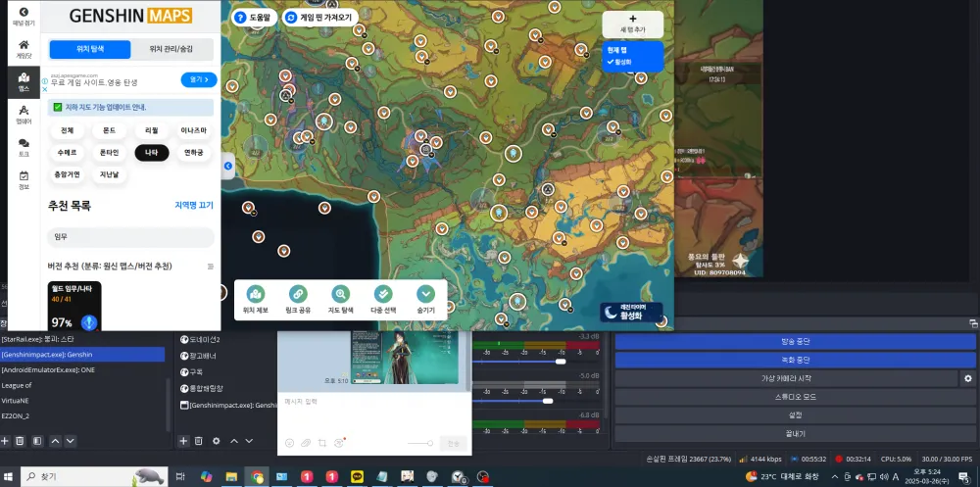
Task: Toggle the 레진 타이머 활성화 switch
Action: coord(631,312)
